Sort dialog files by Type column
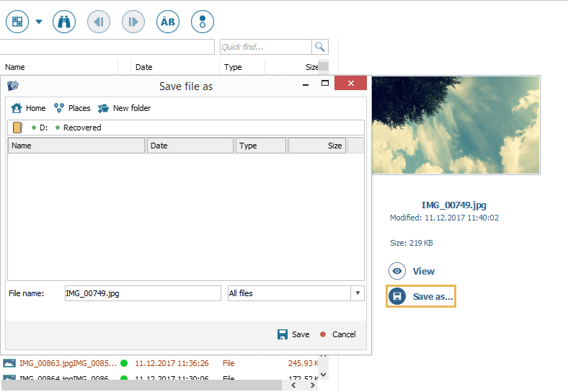The height and width of the screenshot is (392, 568). 260,146
